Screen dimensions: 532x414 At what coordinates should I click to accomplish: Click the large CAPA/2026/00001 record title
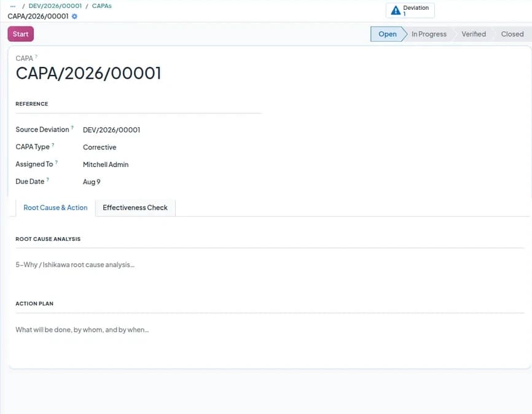tap(88, 73)
